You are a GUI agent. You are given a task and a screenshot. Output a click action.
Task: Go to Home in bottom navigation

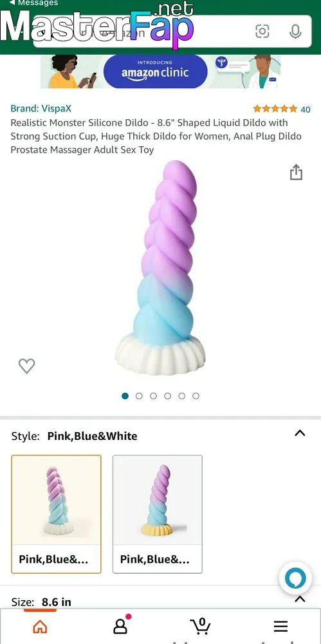(x=40, y=626)
